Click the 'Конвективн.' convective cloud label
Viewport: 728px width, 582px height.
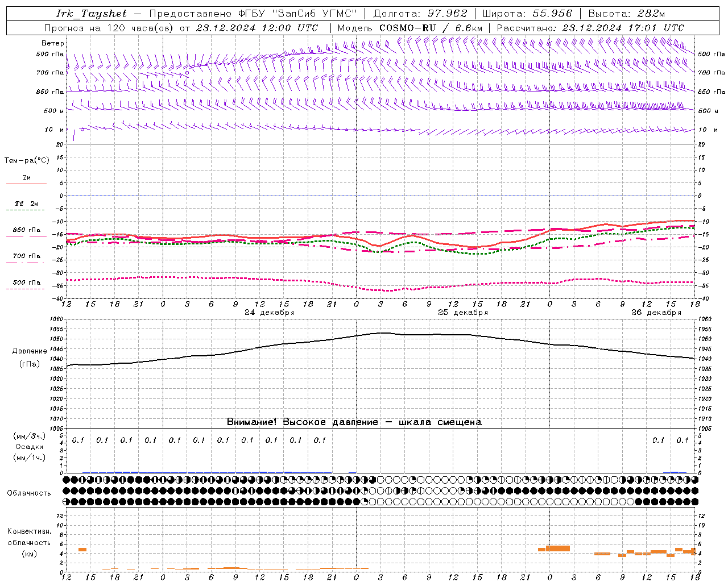click(x=30, y=531)
